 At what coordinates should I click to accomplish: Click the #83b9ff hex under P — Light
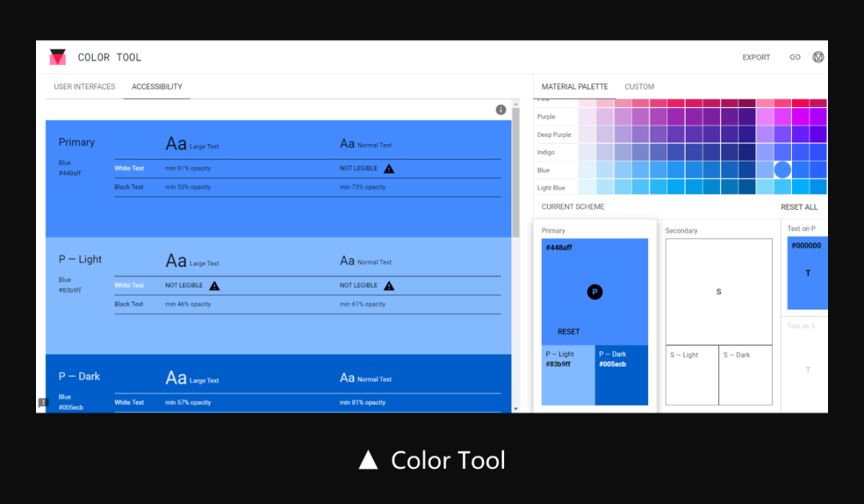pyautogui.click(x=70, y=290)
